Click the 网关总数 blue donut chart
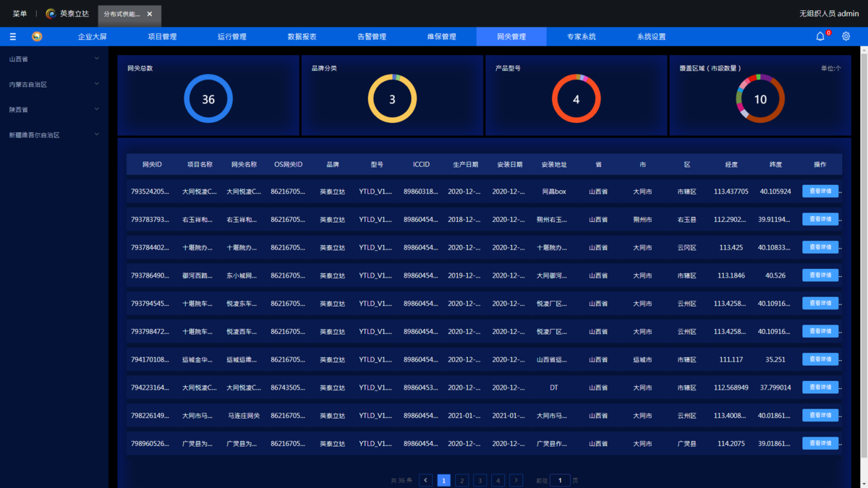This screenshot has height=488, width=868. pyautogui.click(x=208, y=99)
